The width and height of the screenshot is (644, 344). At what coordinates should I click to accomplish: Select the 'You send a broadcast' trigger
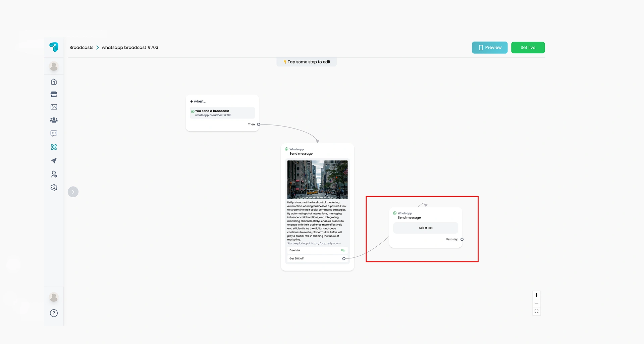point(222,113)
